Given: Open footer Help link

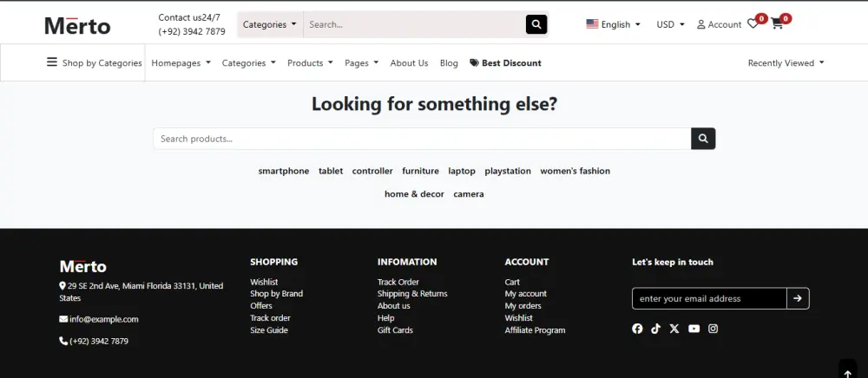Looking at the screenshot, I should (386, 318).
